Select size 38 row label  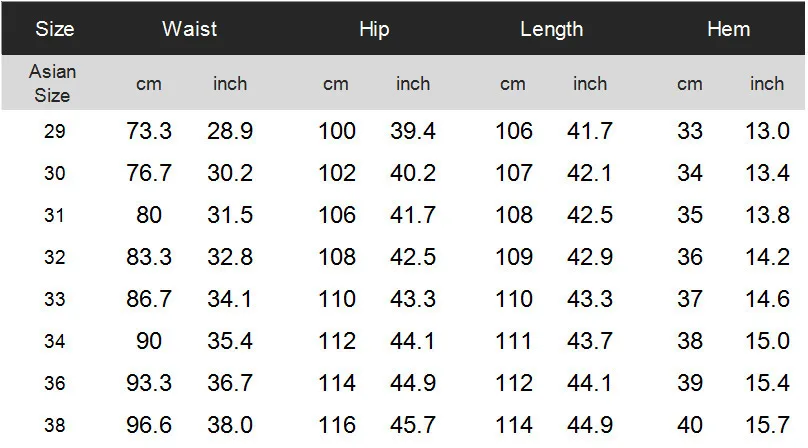pos(55,425)
